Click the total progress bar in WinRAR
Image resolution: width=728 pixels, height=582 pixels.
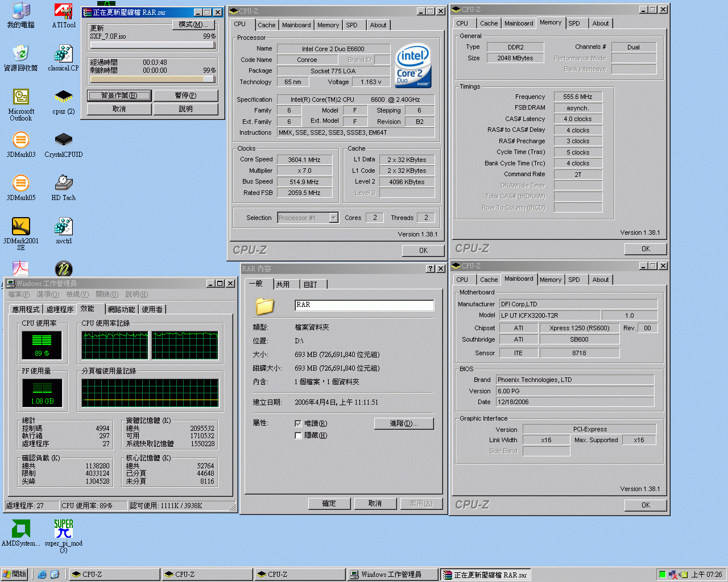[x=152, y=79]
